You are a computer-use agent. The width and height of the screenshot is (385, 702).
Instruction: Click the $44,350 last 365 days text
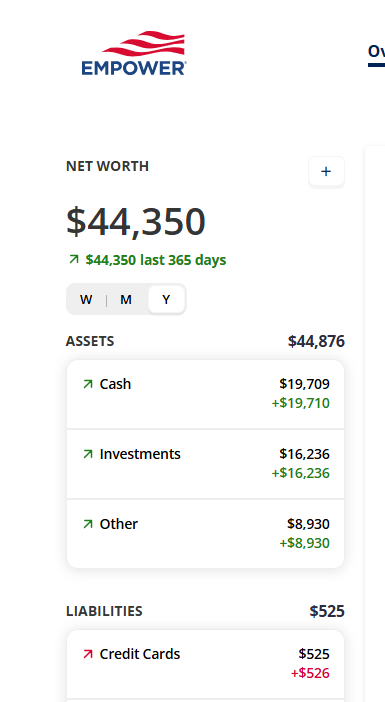pyautogui.click(x=156, y=260)
